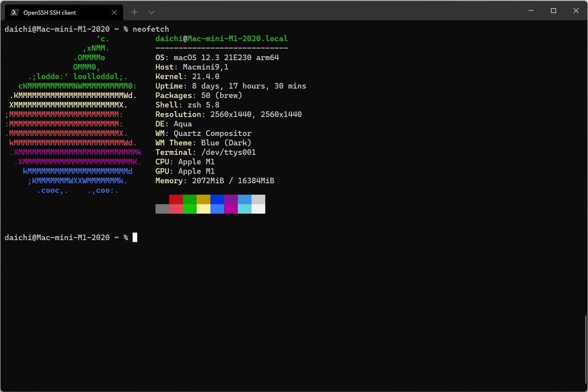Click the 'DE: Aqua' line
The width and height of the screenshot is (588, 392).
(x=173, y=124)
